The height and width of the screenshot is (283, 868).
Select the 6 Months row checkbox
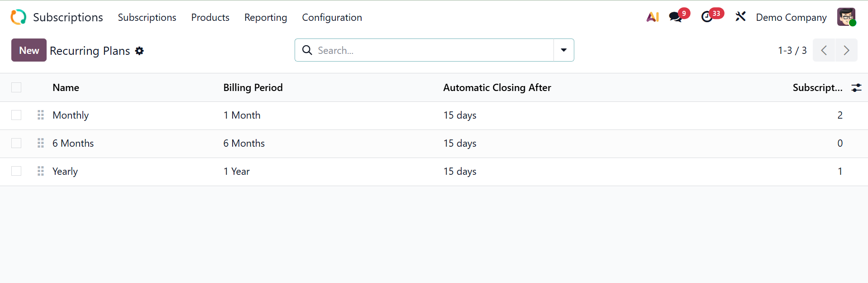pyautogui.click(x=16, y=143)
